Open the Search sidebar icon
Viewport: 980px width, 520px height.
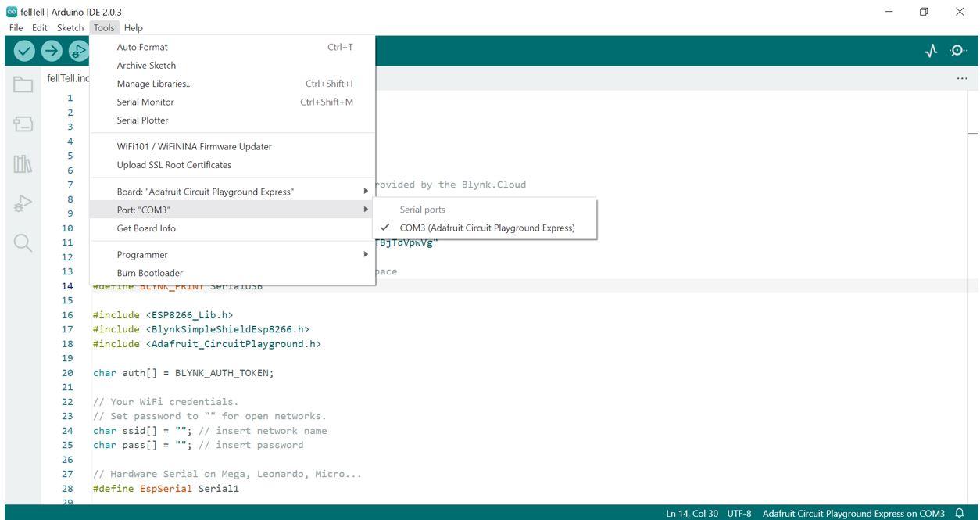23,244
